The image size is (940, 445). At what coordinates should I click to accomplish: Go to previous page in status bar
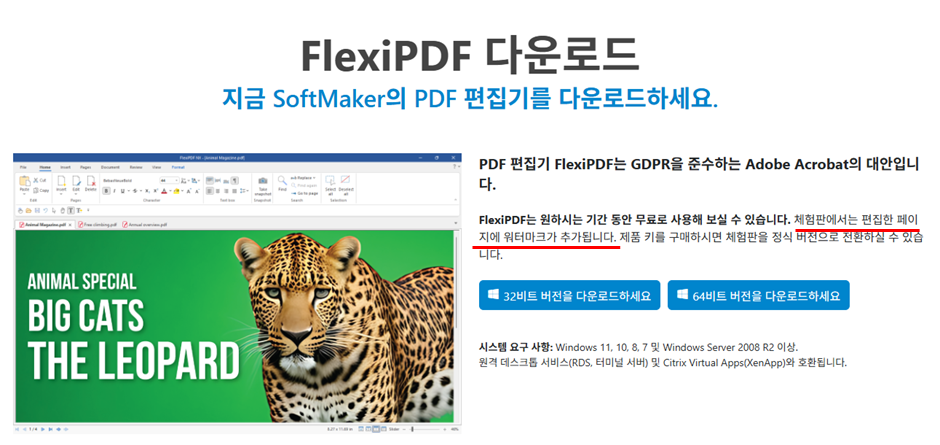coord(25,429)
